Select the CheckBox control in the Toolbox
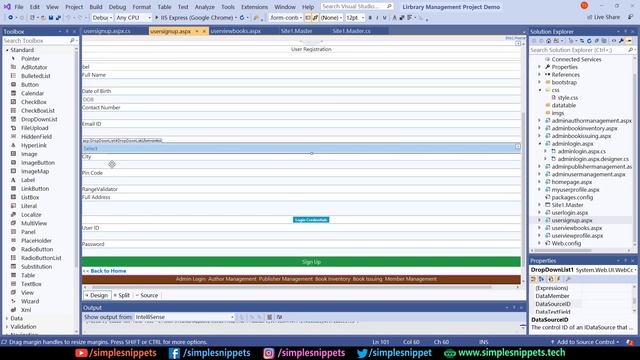This screenshot has width=640, height=360. (33, 102)
